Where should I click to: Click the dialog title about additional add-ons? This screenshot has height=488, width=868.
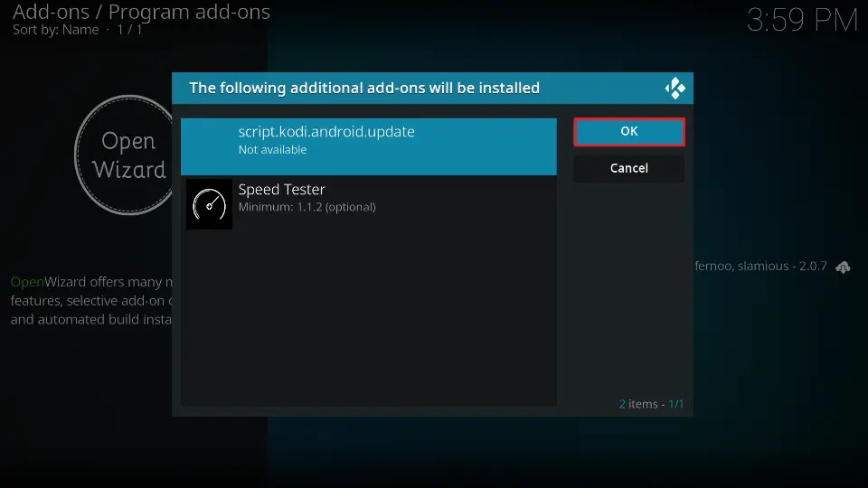click(364, 88)
